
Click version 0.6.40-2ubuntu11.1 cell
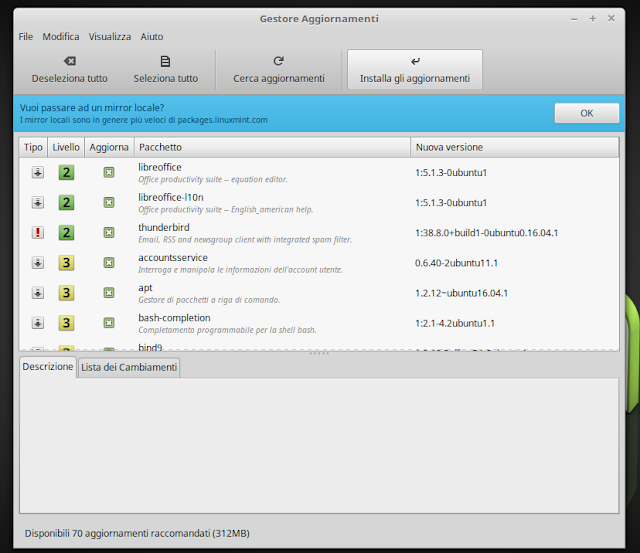456,263
